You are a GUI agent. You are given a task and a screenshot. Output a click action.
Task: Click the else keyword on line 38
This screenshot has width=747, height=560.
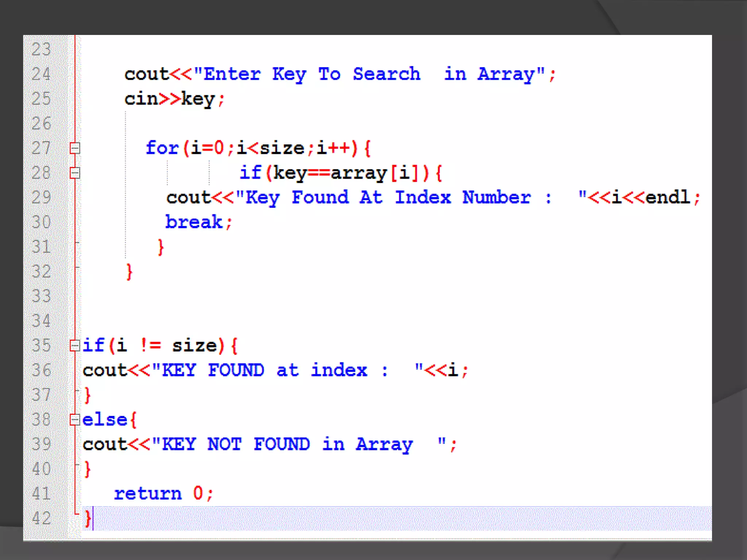(105, 420)
